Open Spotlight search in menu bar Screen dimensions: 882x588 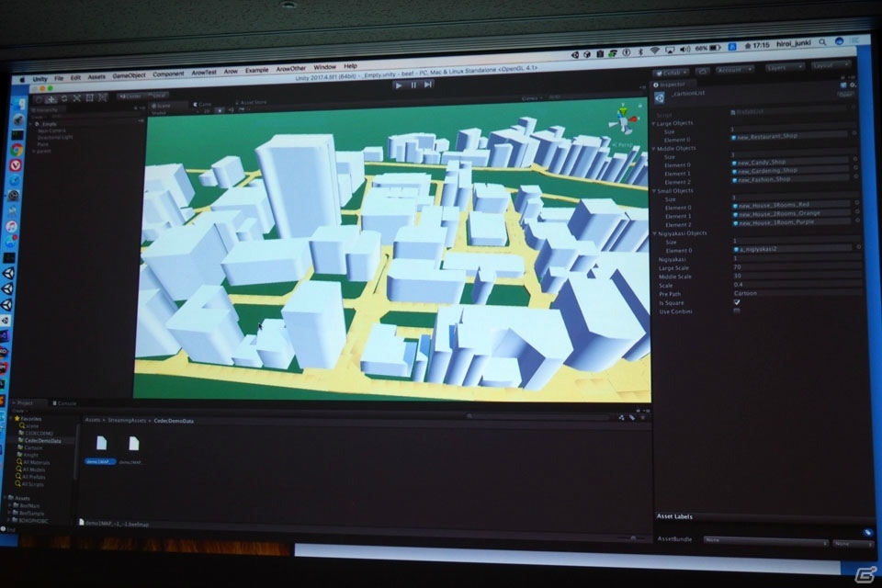822,42
